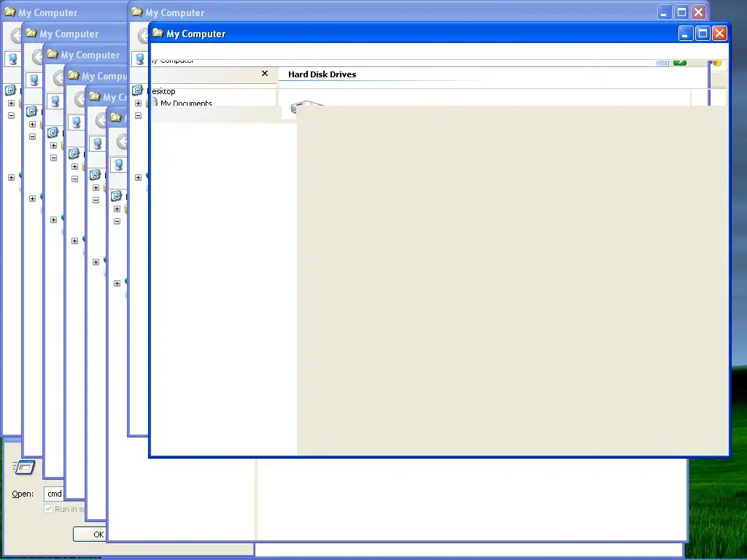
Task: Click the Desktop entry in the active window's tree
Action: 163,91
